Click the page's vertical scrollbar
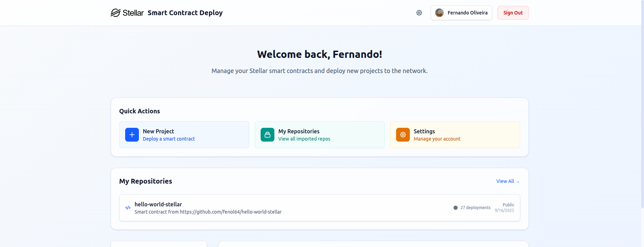This screenshot has width=644, height=247. point(642,103)
